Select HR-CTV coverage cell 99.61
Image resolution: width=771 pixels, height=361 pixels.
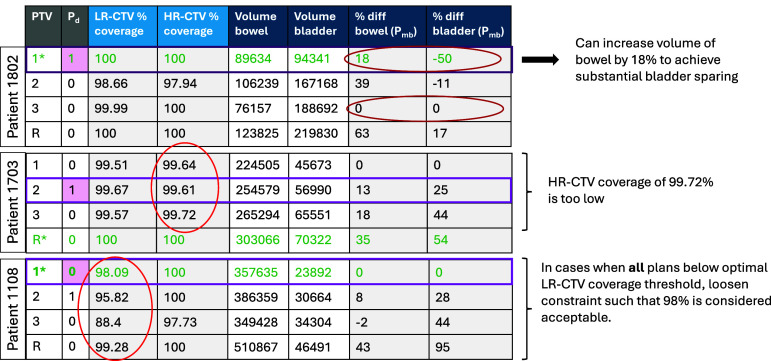coord(193,190)
